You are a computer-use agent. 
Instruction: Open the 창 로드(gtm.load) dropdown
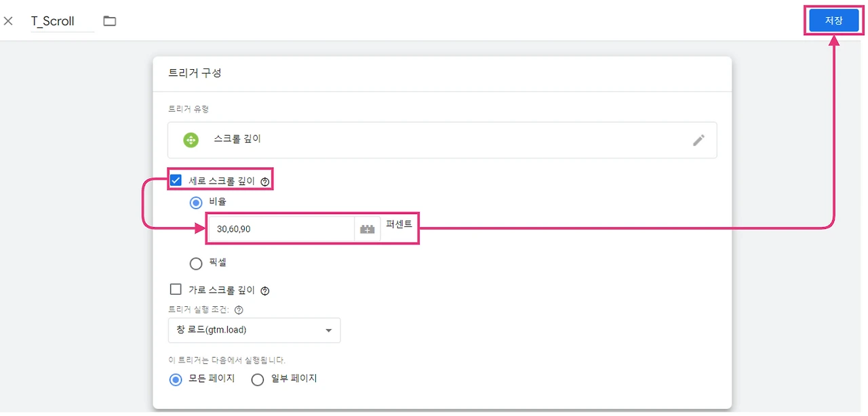pos(254,330)
